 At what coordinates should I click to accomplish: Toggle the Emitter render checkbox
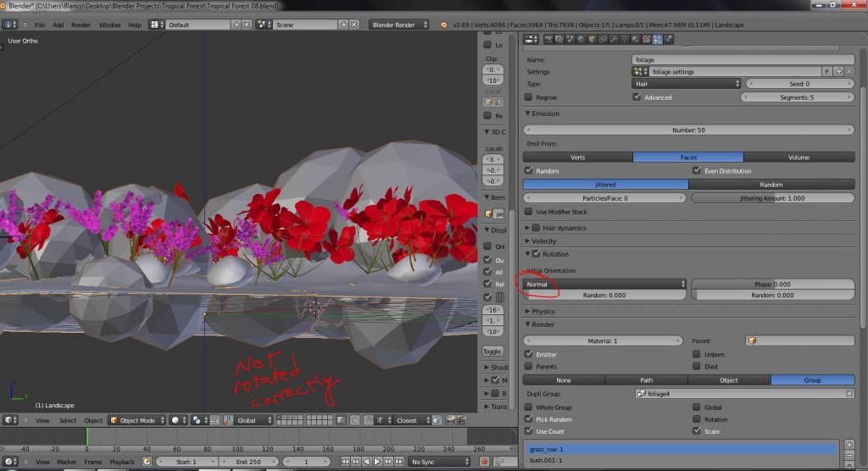point(529,354)
